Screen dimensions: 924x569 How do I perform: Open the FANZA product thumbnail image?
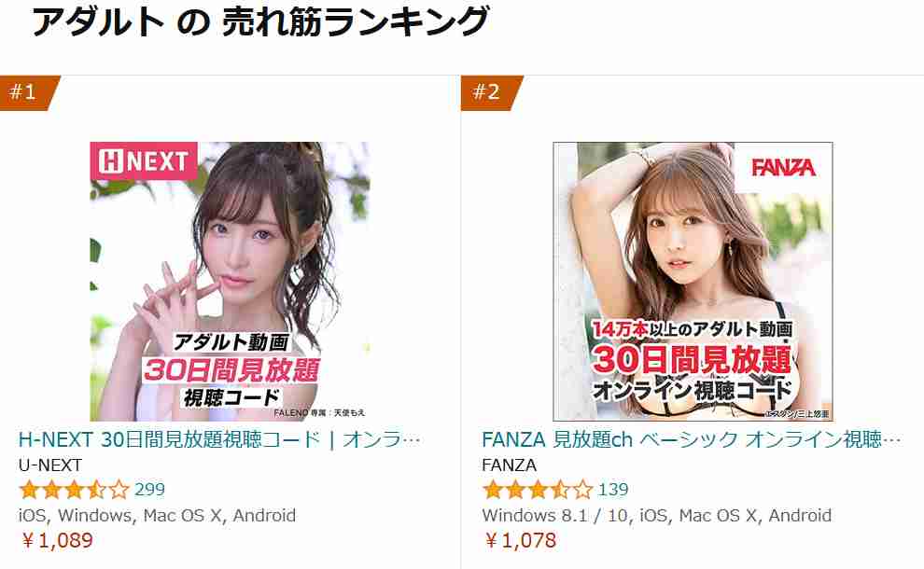693,281
